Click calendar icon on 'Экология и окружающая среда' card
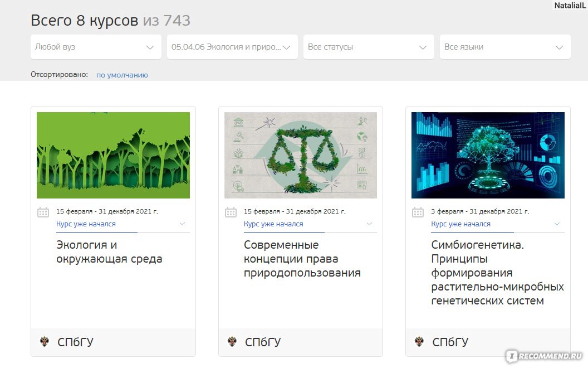Image resolution: width=588 pixels, height=368 pixels. coord(43,212)
